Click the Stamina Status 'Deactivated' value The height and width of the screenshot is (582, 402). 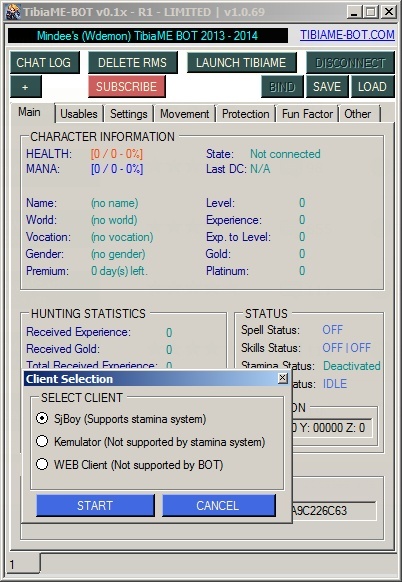click(352, 366)
